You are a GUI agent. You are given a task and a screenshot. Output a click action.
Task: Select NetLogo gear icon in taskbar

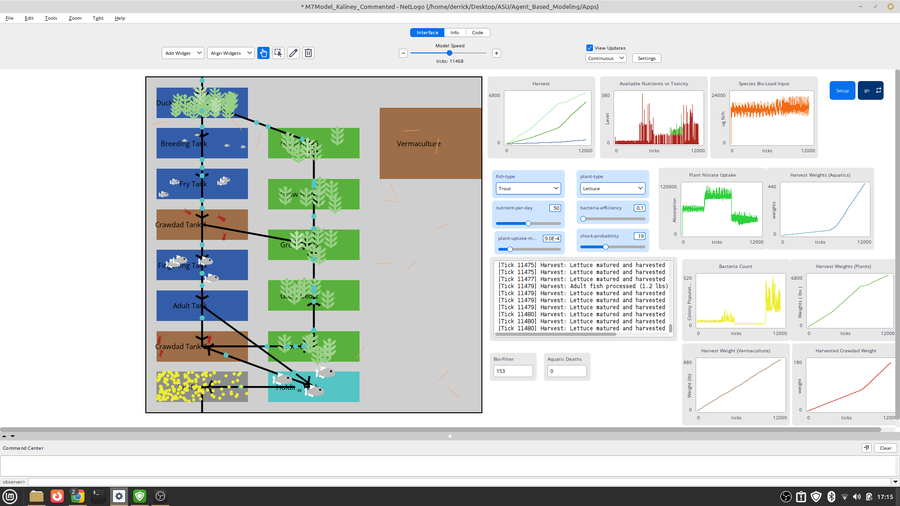(119, 496)
